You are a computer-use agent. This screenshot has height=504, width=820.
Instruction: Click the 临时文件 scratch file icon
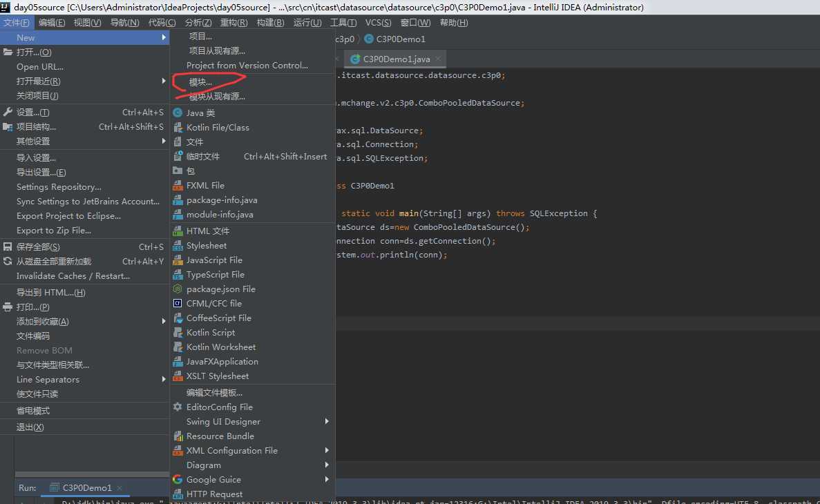(x=178, y=156)
